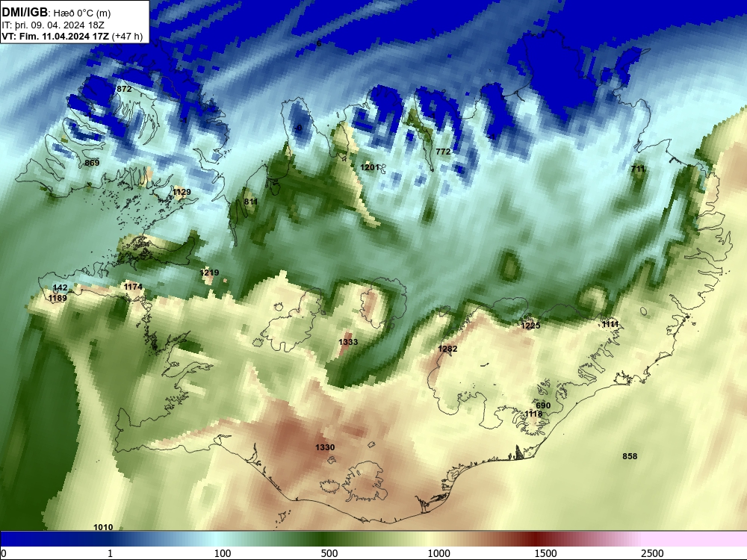Click the map value 858
747x560 pixels.
(x=630, y=456)
